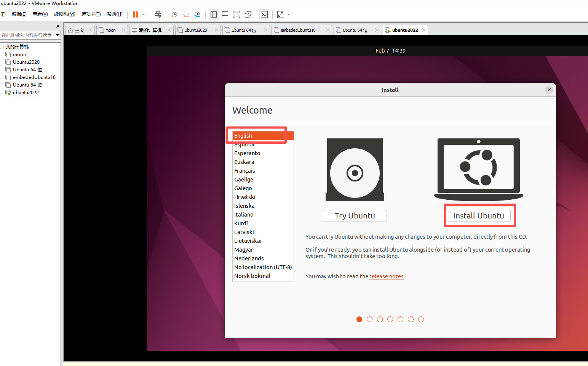Select Íslenska in the language list
The height and width of the screenshot is (366, 588).
(263, 206)
